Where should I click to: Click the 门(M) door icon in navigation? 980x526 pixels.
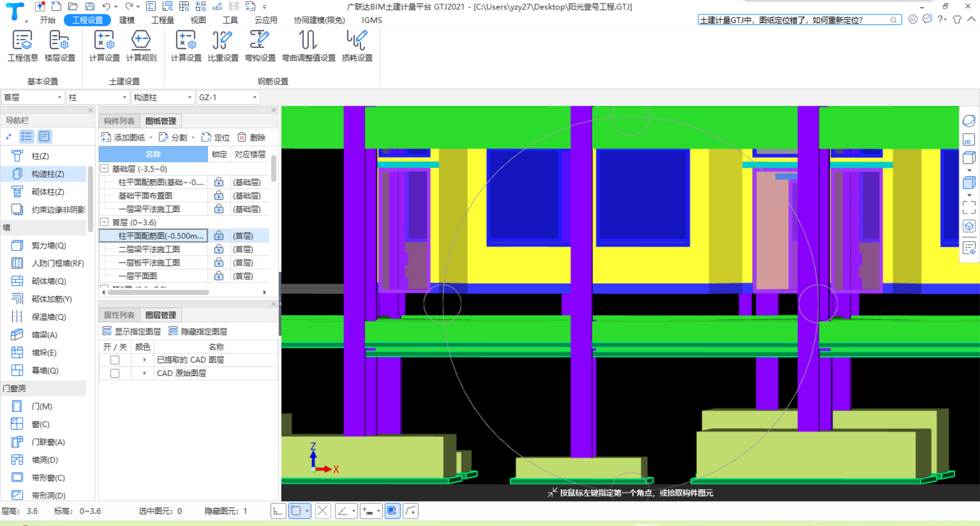tap(17, 407)
